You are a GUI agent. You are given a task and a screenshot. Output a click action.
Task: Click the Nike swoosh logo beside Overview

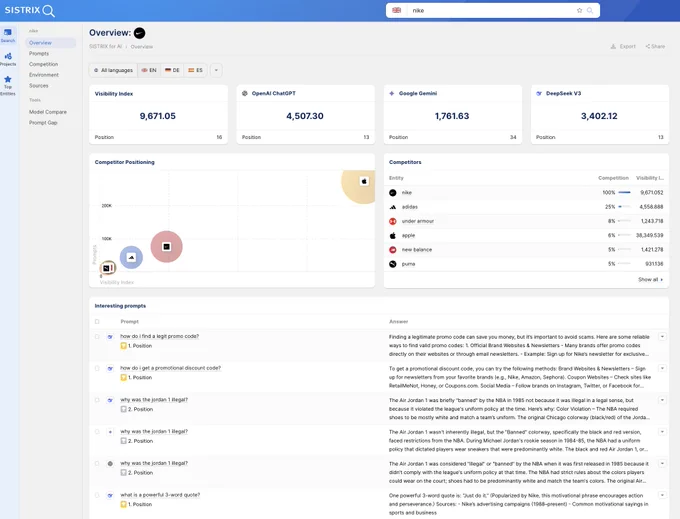click(x=140, y=33)
